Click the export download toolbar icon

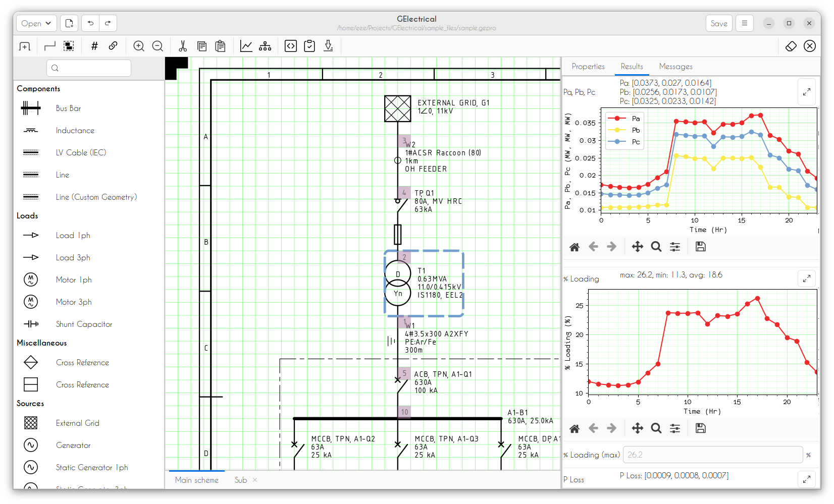tap(329, 46)
